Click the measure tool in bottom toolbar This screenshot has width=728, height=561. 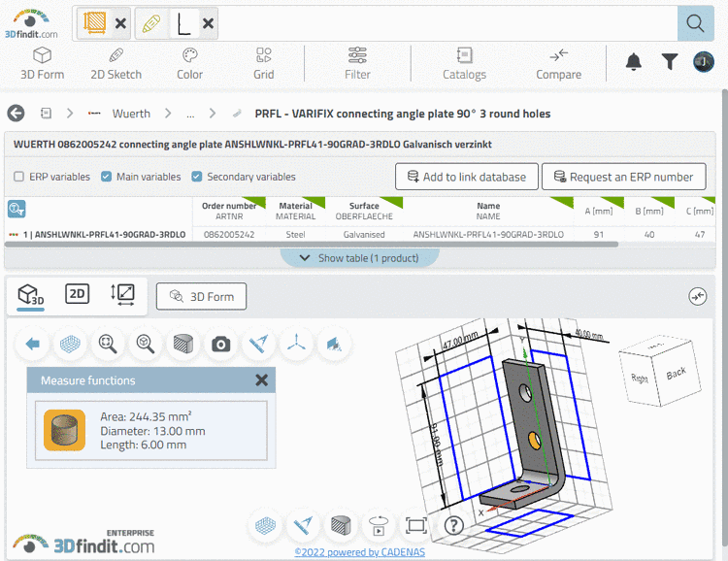click(303, 526)
